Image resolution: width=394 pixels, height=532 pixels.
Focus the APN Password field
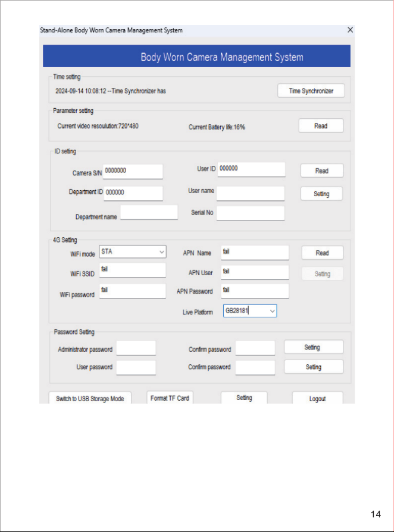[x=255, y=291]
